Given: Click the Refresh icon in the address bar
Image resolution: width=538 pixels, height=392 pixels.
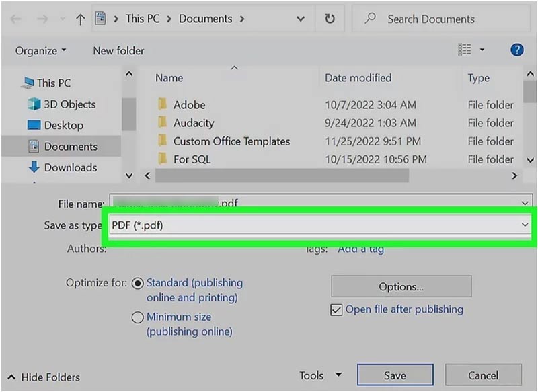Looking at the screenshot, I should tap(330, 19).
